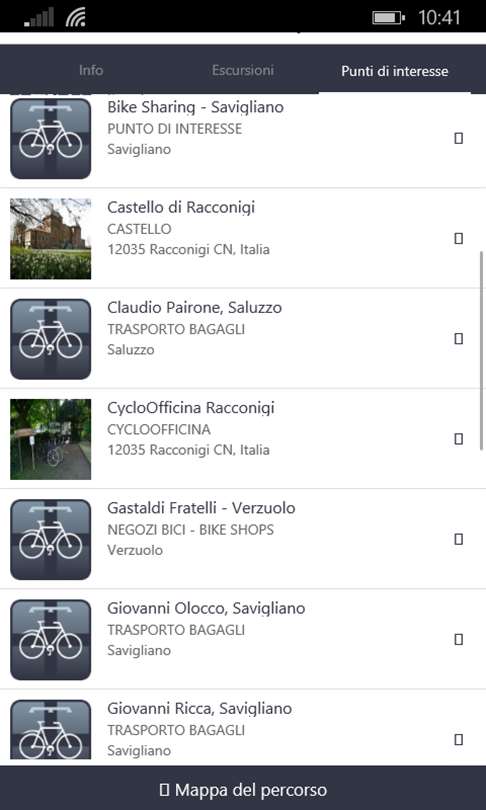
Task: Switch to the Info tab
Action: click(x=91, y=70)
